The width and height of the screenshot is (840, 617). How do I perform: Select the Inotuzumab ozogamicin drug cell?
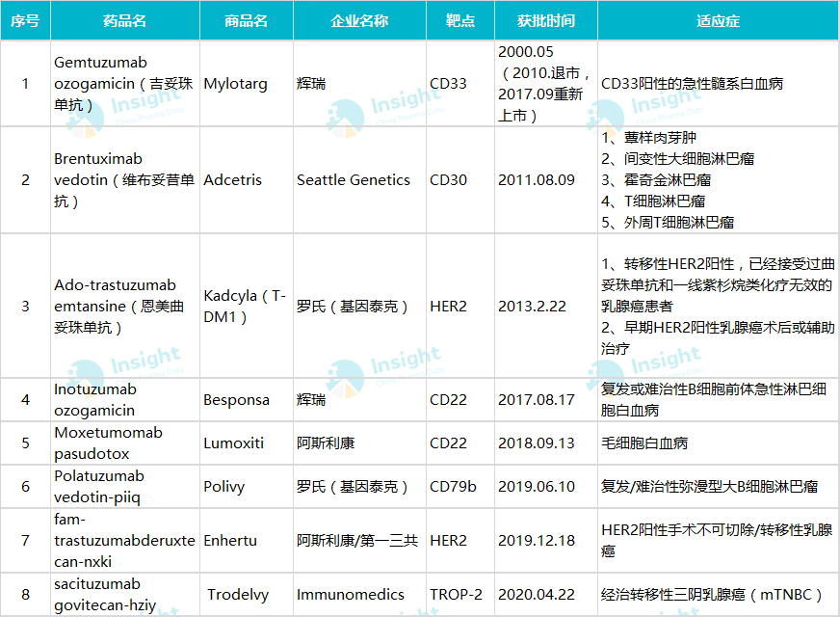tap(125, 400)
